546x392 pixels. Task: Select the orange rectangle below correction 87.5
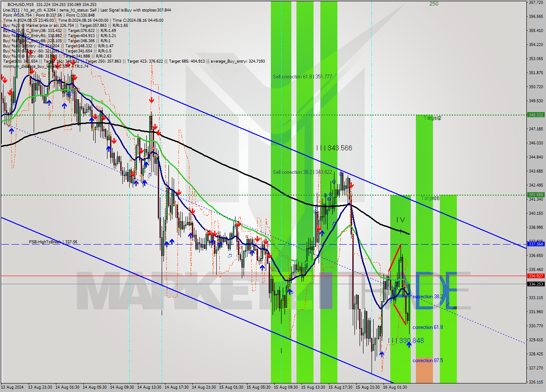[x=424, y=370]
